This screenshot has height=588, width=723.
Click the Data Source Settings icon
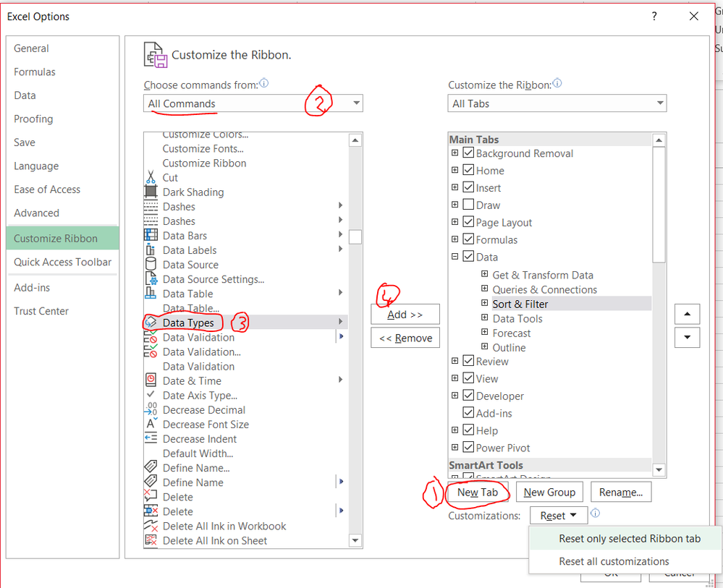click(151, 278)
